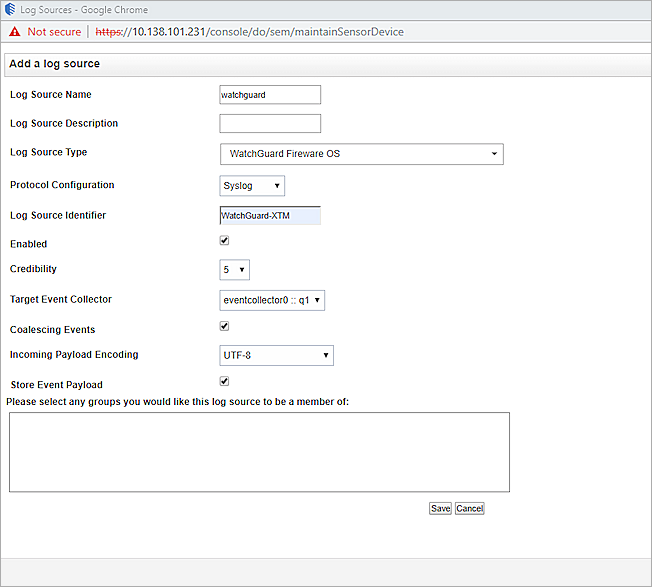Open the Credibility level dropdown
The image size is (652, 587).
pos(234,269)
